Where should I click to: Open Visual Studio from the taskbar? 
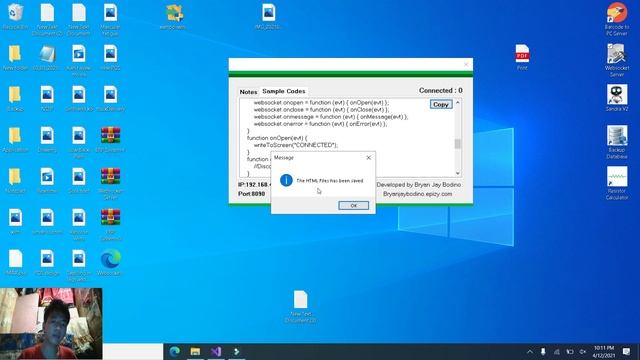coord(216,351)
